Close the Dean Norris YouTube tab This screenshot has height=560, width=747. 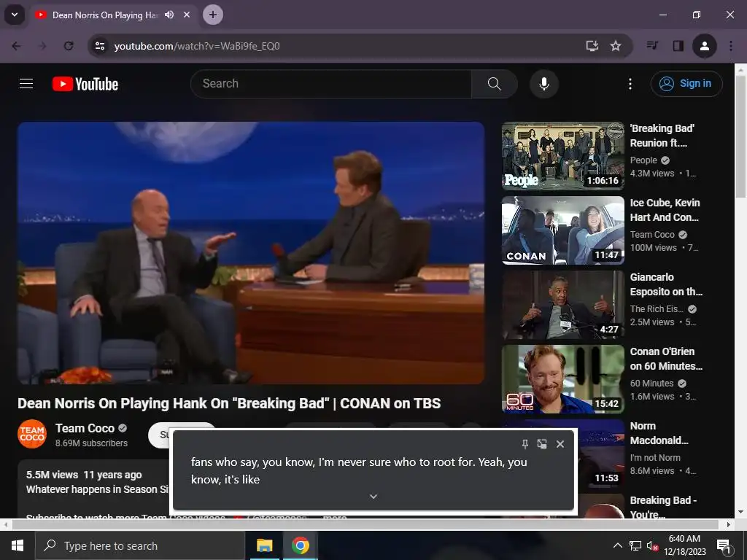187,15
